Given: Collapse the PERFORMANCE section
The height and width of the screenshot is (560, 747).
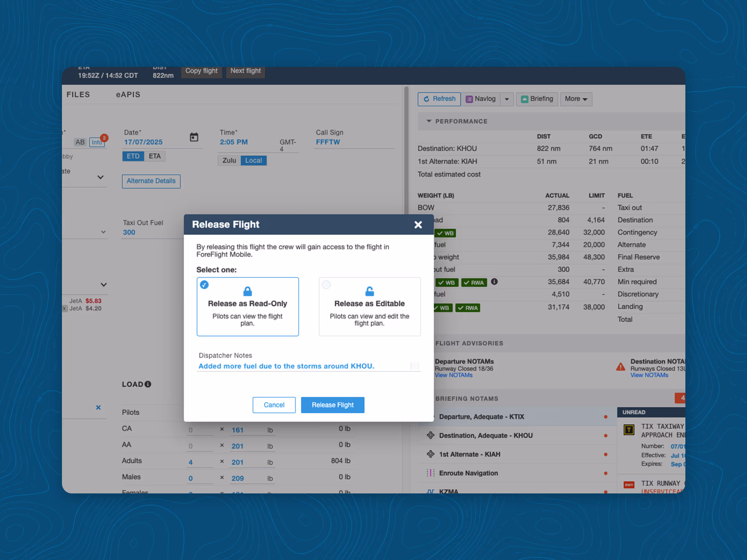Looking at the screenshot, I should [429, 121].
